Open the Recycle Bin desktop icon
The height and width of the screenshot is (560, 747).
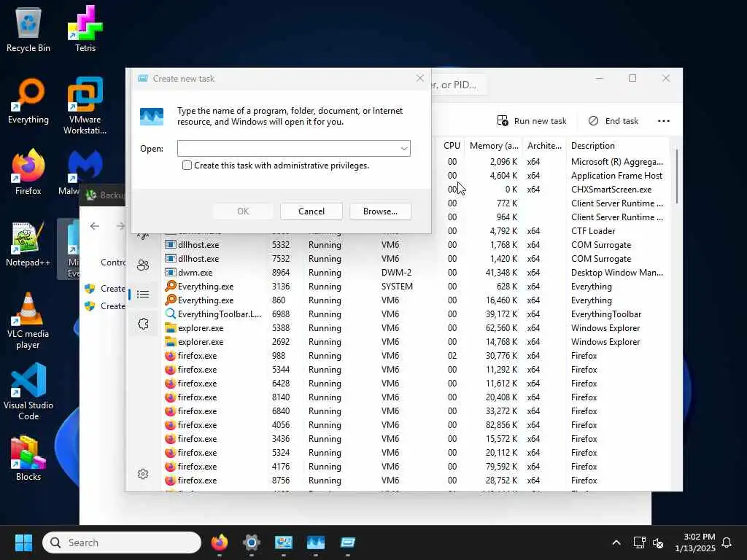[28, 29]
